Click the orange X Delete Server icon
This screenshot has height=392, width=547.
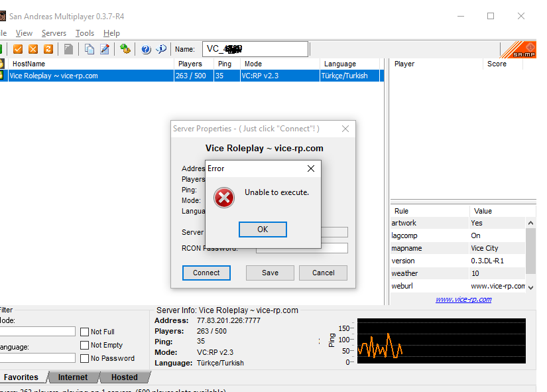pos(33,49)
